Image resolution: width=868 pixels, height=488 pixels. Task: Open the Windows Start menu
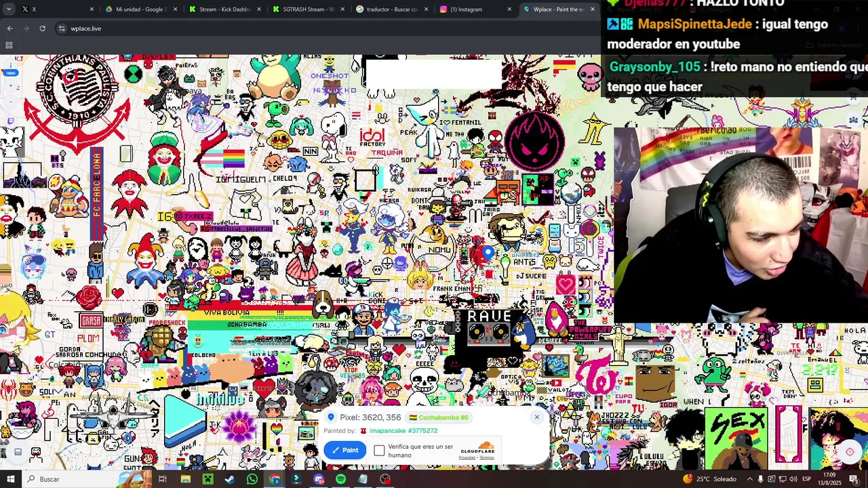click(10, 479)
